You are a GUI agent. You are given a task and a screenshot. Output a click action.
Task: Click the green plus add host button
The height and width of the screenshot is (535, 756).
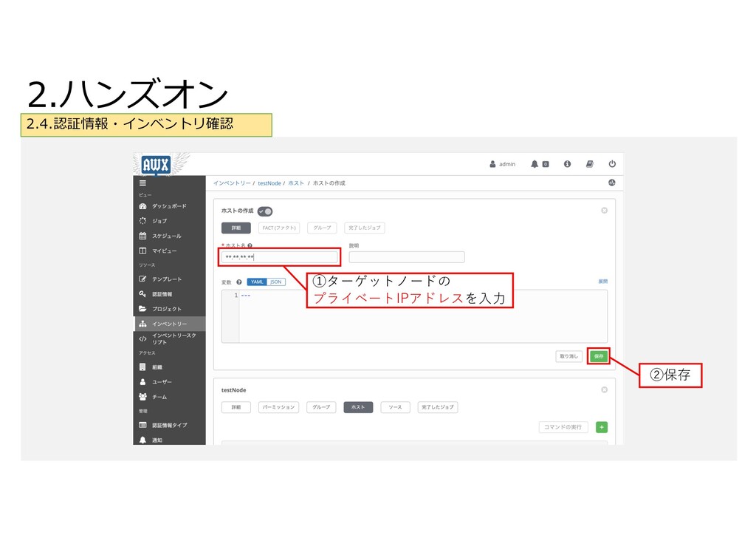602,427
